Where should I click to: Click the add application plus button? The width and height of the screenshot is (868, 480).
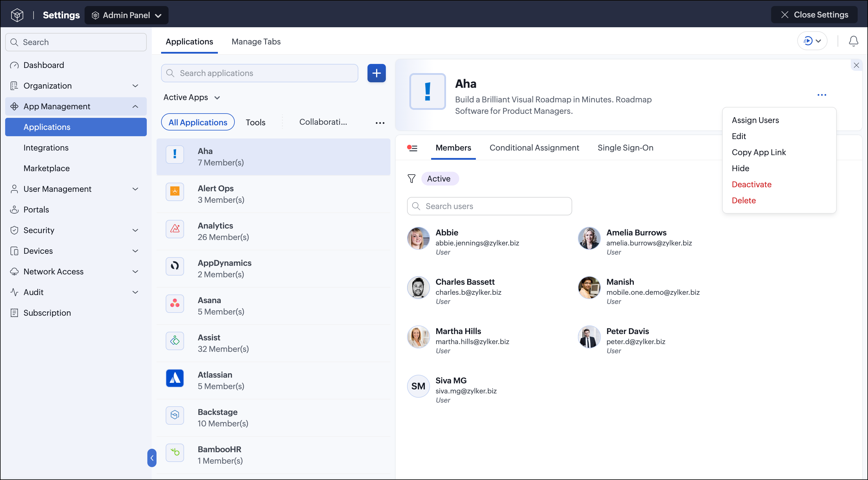coord(376,73)
